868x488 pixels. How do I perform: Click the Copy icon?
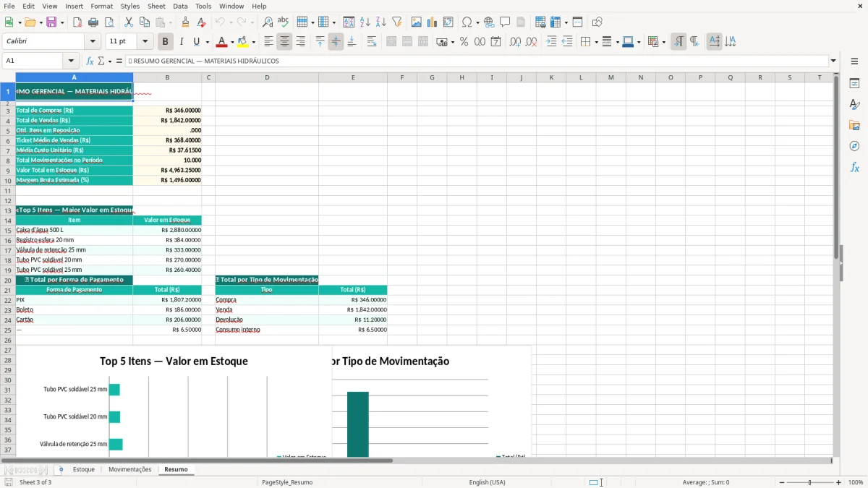(x=145, y=22)
